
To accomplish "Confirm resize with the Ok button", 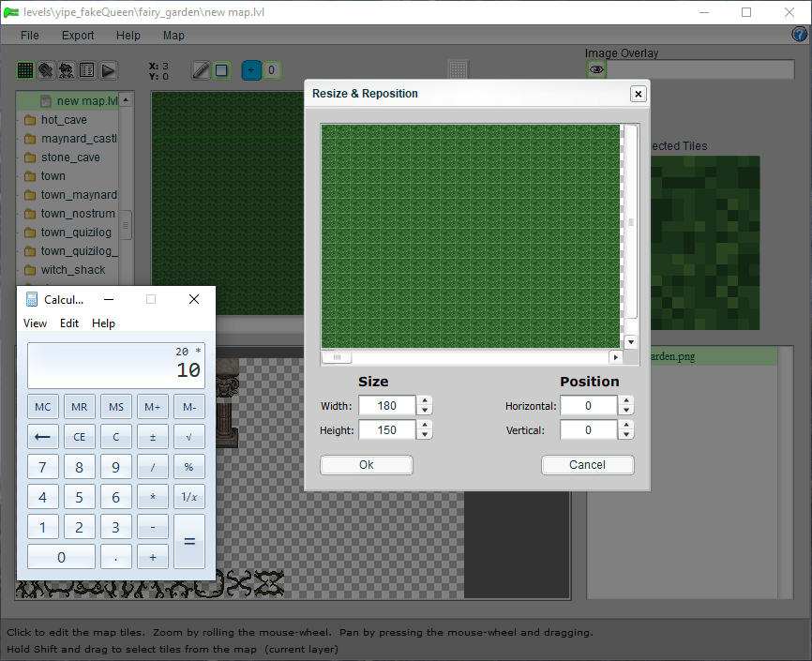I will point(366,465).
